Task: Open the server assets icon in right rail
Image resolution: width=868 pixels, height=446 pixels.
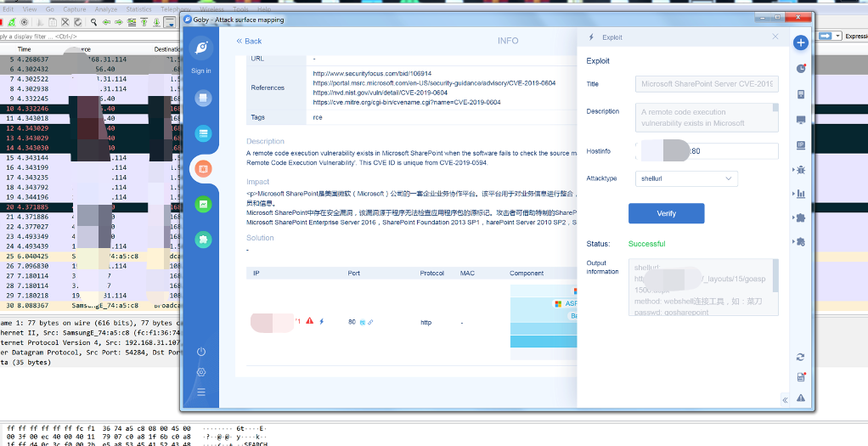Action: (800, 94)
